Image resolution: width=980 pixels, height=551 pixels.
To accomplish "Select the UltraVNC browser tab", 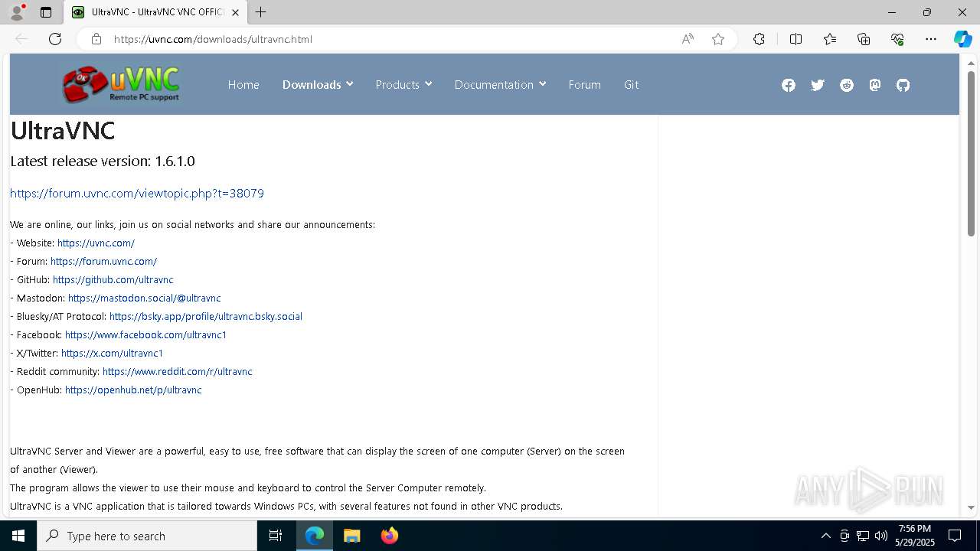I will [x=155, y=12].
